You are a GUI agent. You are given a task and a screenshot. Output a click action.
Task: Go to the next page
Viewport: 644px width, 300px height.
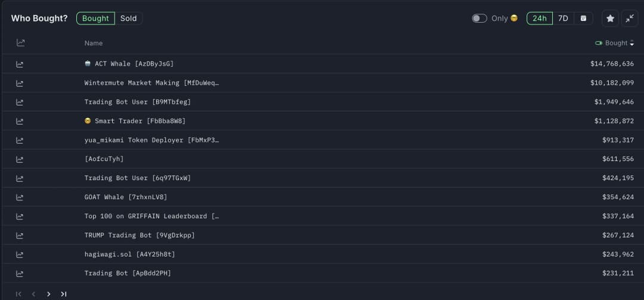(48, 294)
